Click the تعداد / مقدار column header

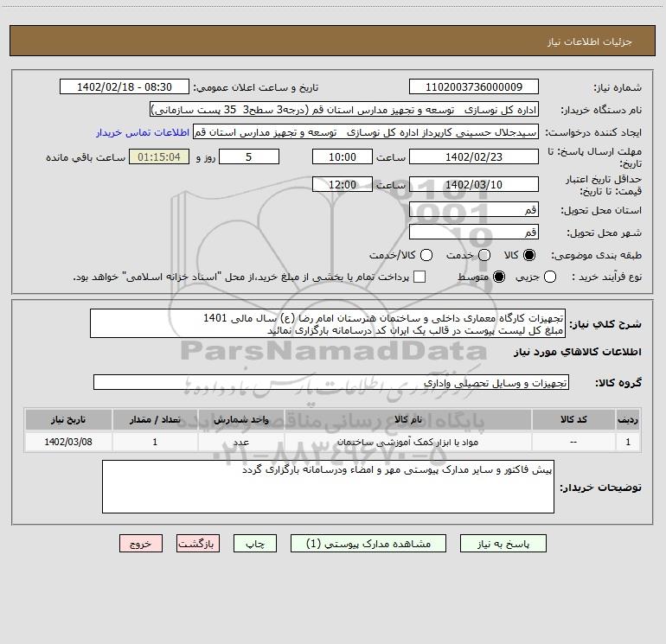pos(155,419)
